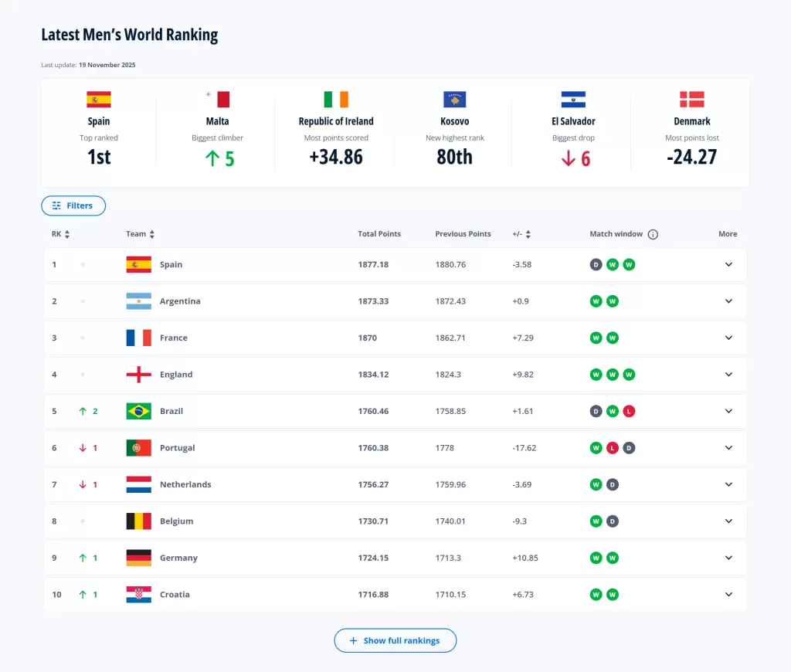Select the red L badge in Brazil's match window
The width and height of the screenshot is (791, 672).
pos(630,411)
